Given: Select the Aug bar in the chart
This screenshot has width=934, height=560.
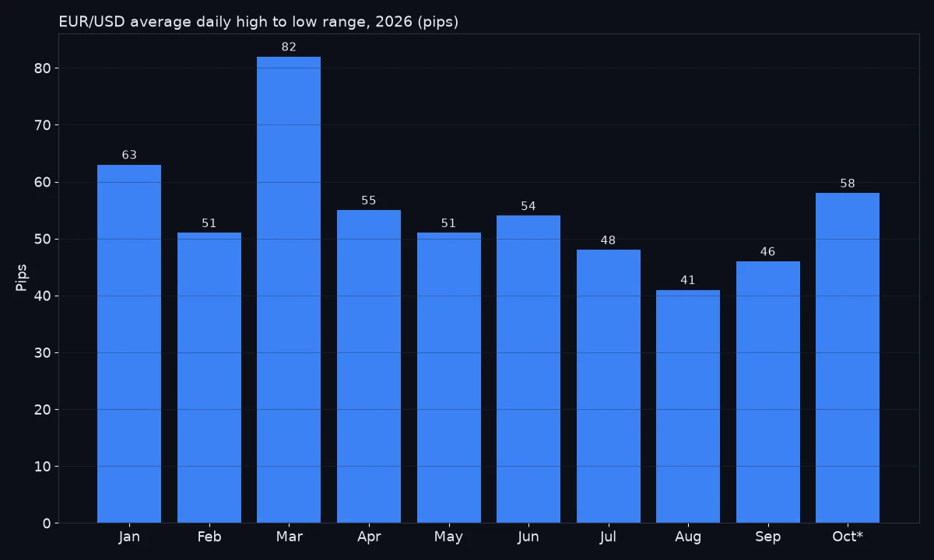Looking at the screenshot, I should 688,406.
